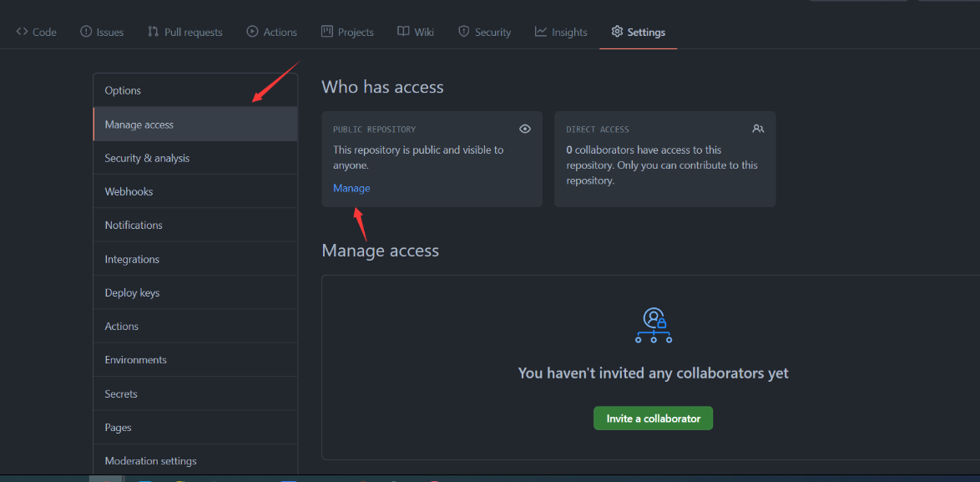Image resolution: width=980 pixels, height=482 pixels.
Task: Click the 'Manage access' section heading
Action: point(380,251)
